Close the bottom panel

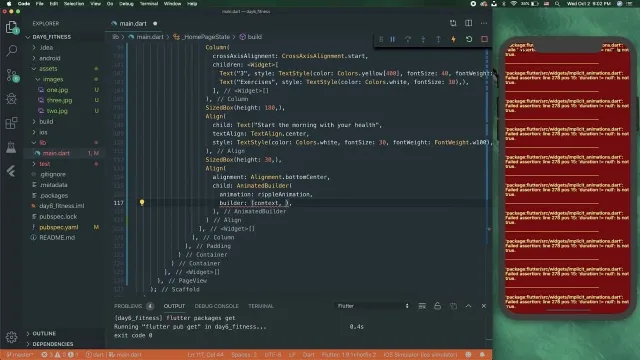(x=484, y=306)
